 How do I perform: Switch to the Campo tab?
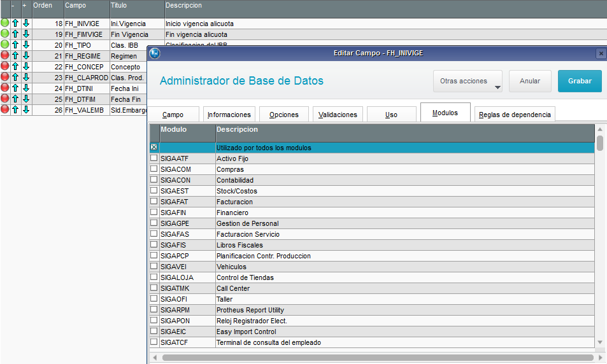[173, 115]
